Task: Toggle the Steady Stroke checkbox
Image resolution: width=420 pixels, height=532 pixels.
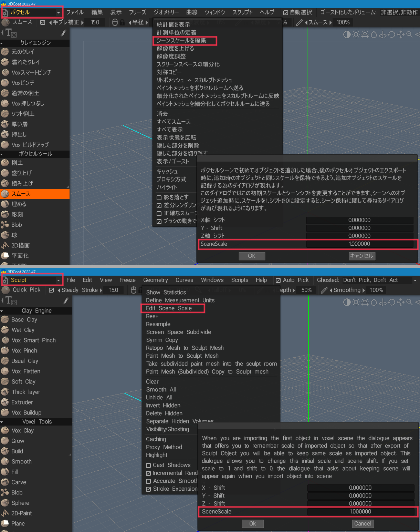Action: (x=51, y=290)
